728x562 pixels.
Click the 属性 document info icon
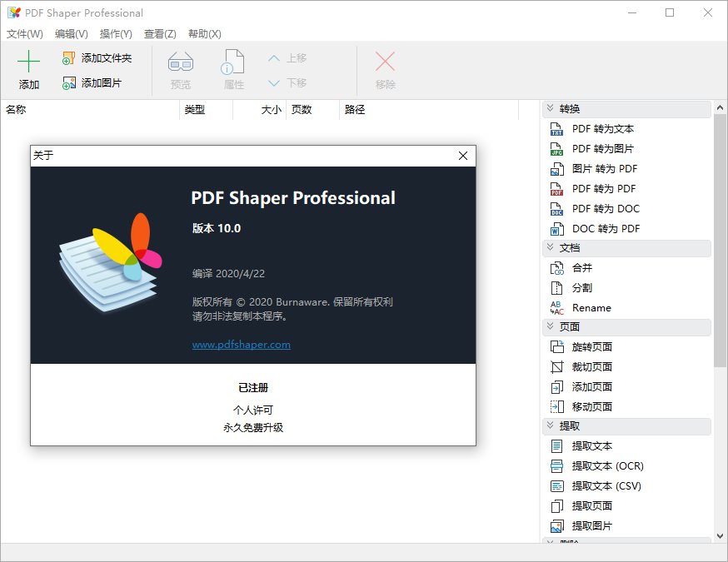[232, 62]
